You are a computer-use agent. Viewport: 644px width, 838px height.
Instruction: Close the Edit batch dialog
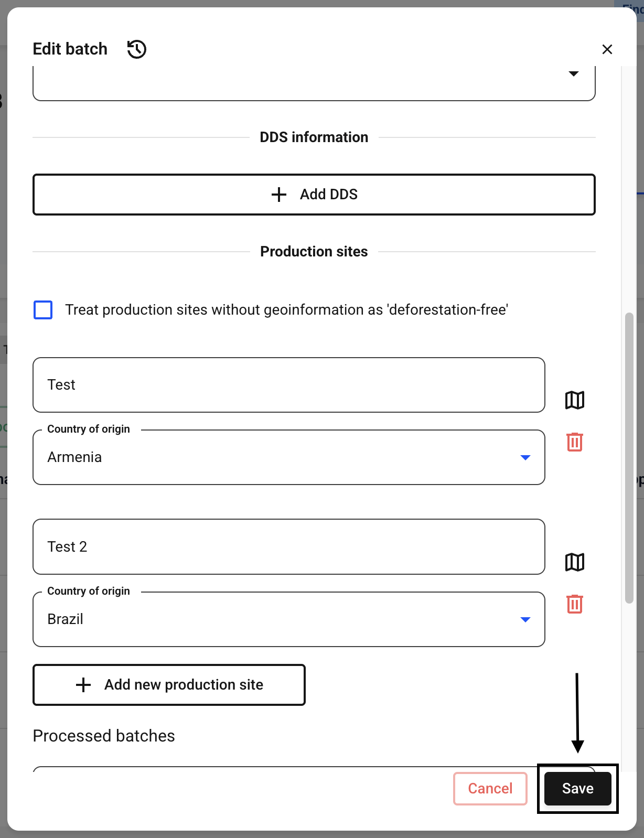[x=607, y=49]
